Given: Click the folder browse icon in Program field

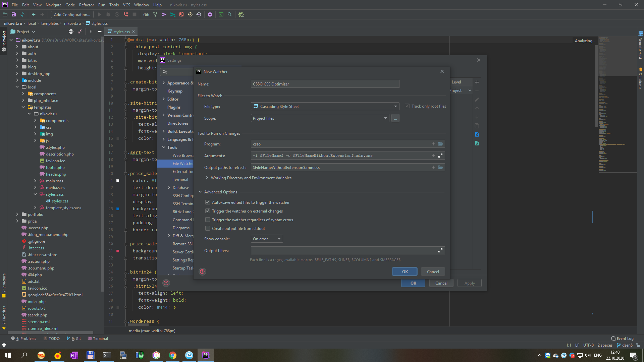Looking at the screenshot, I should click(x=440, y=144).
